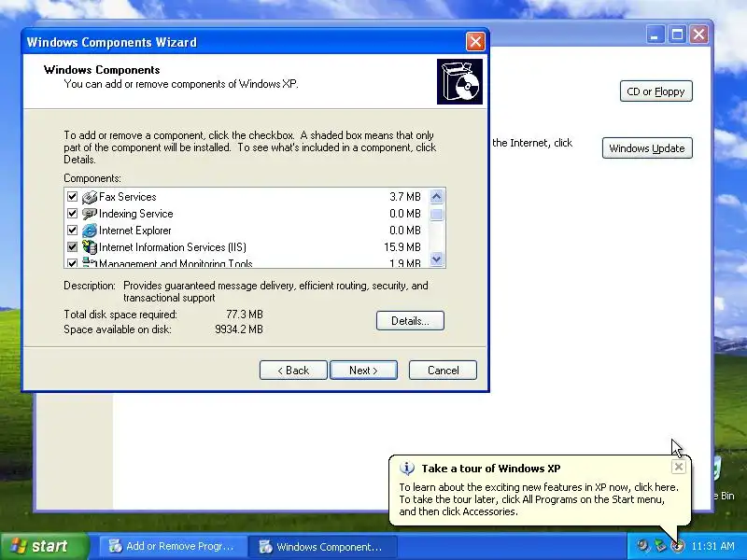Go to the previous page with Back
The height and width of the screenshot is (560, 747).
pyautogui.click(x=293, y=370)
